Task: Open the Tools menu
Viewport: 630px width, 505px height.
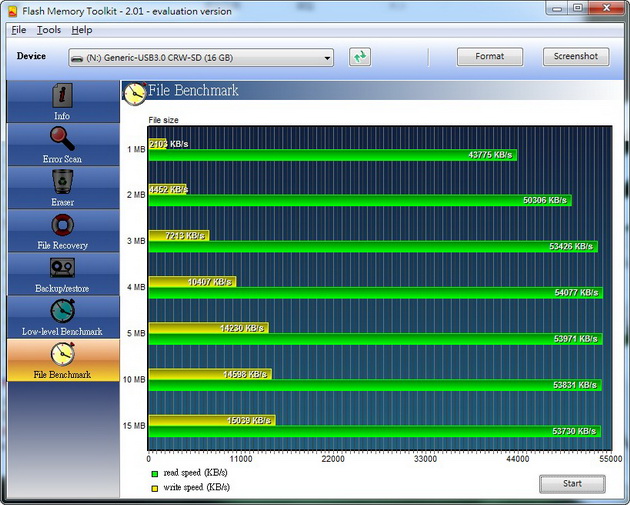Action: (49, 30)
